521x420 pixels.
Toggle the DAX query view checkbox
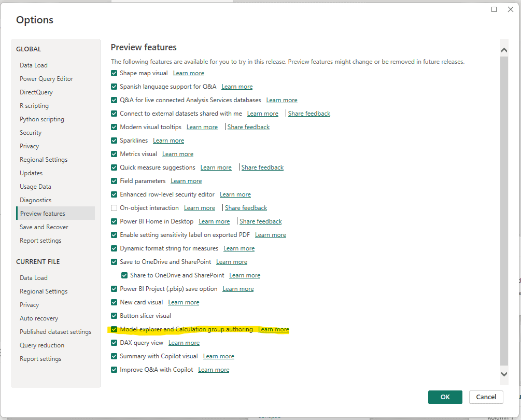(114, 343)
